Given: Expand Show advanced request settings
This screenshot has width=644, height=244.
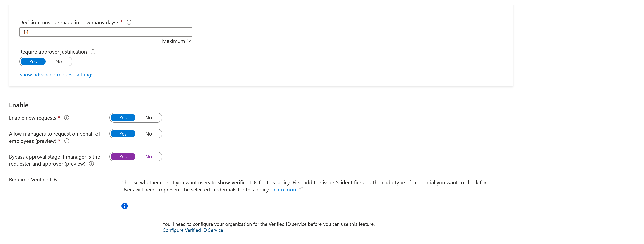Looking at the screenshot, I should pyautogui.click(x=57, y=75).
